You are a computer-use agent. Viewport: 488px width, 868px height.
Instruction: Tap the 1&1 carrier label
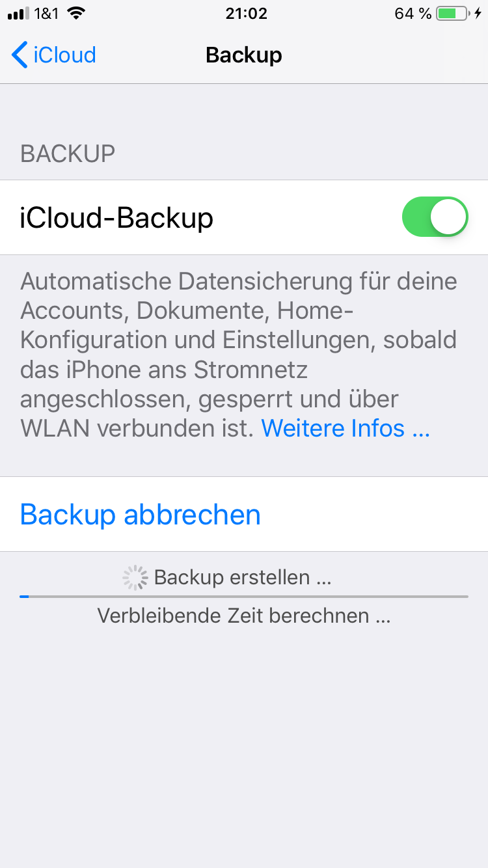pos(47,14)
